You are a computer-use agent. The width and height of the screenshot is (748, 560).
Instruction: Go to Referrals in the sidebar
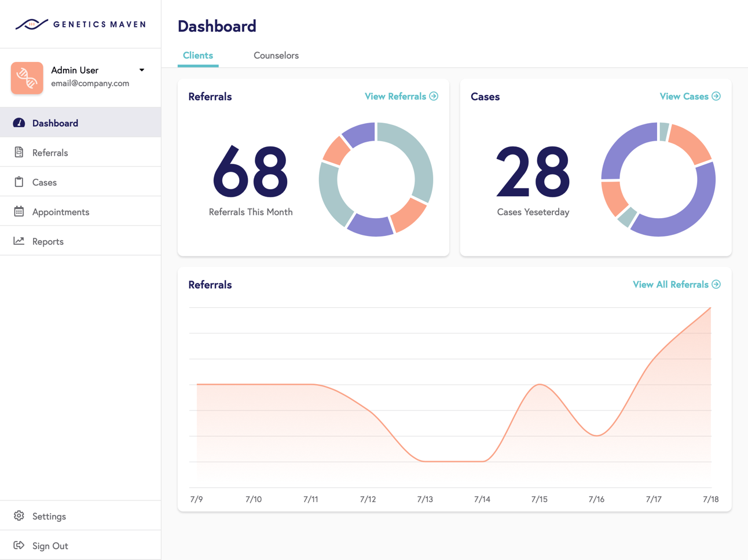[x=80, y=152]
